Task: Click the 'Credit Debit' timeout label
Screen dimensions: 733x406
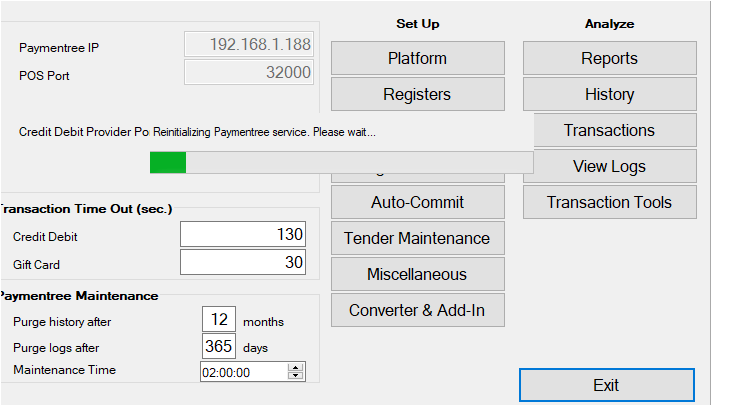Action: coord(45,237)
